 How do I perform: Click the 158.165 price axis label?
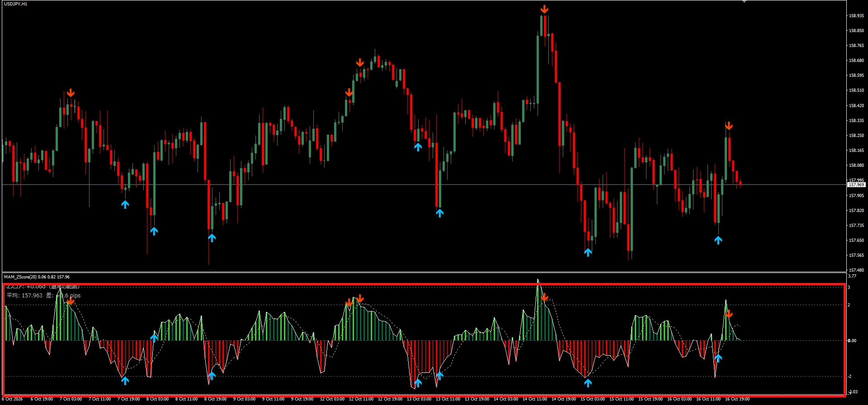857,151
